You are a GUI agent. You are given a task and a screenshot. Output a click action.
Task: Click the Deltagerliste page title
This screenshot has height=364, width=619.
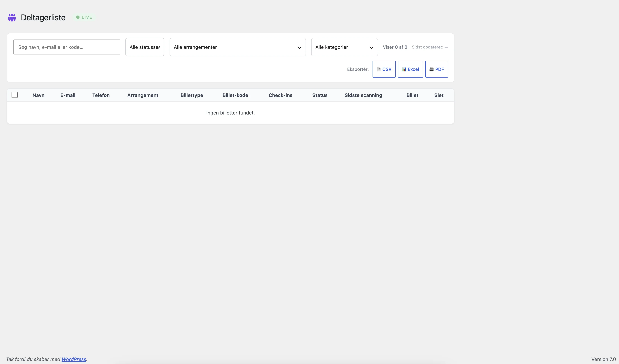[43, 17]
